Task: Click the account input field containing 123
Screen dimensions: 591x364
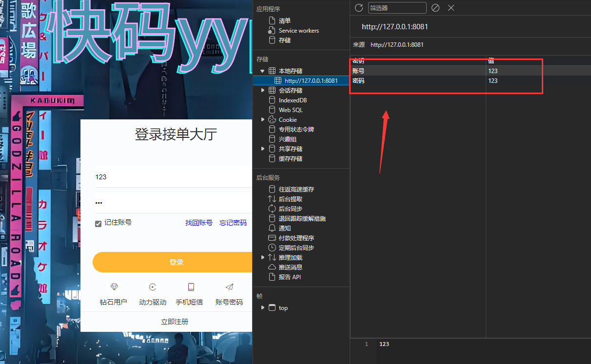Action: [173, 177]
